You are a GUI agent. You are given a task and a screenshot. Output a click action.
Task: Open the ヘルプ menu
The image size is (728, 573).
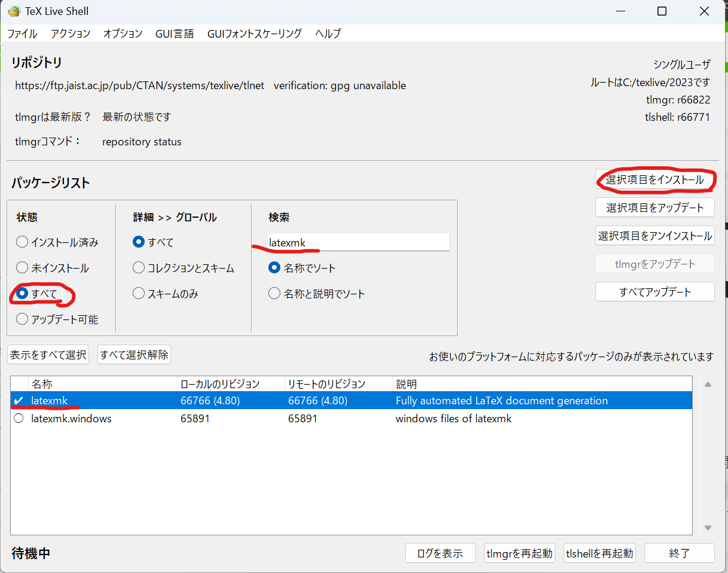coord(328,34)
